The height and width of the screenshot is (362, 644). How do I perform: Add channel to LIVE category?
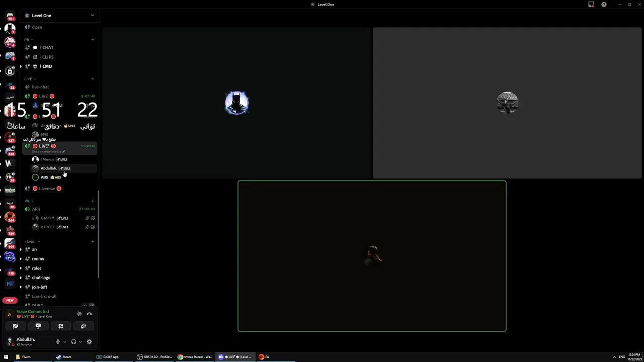click(93, 79)
